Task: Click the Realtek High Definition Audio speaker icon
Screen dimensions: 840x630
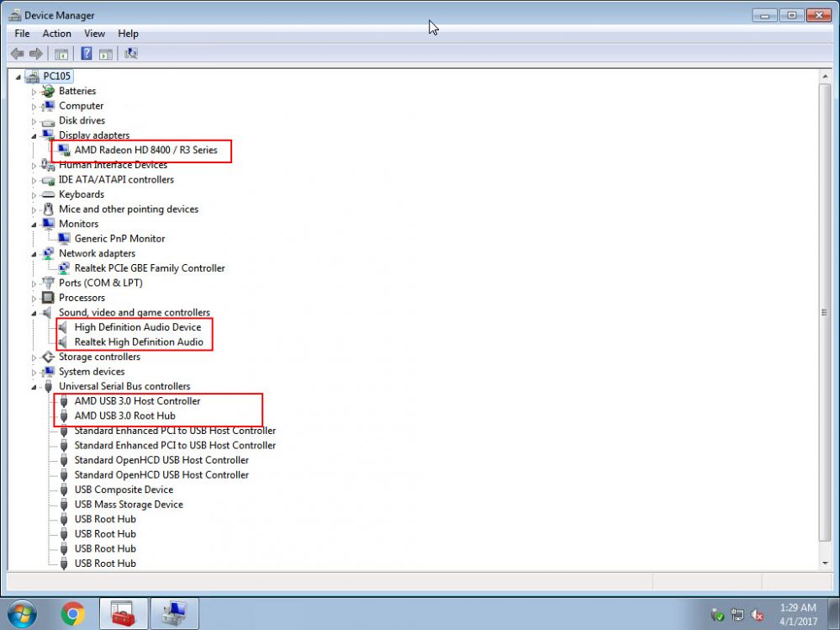Action: pyautogui.click(x=63, y=341)
